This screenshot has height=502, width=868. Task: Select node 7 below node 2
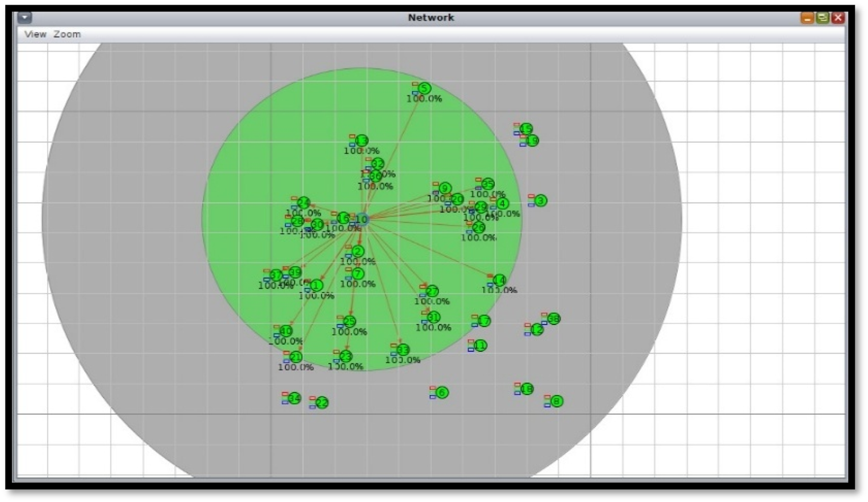pos(358,274)
